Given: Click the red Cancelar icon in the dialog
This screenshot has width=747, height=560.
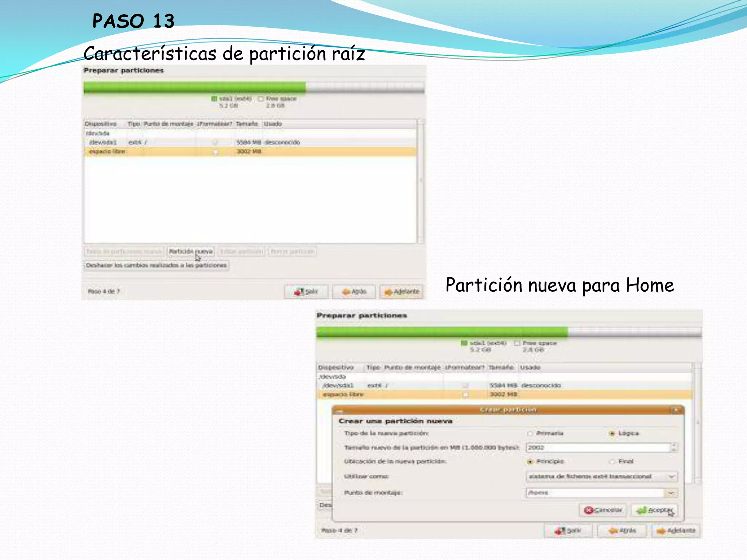Looking at the screenshot, I should pyautogui.click(x=588, y=510).
